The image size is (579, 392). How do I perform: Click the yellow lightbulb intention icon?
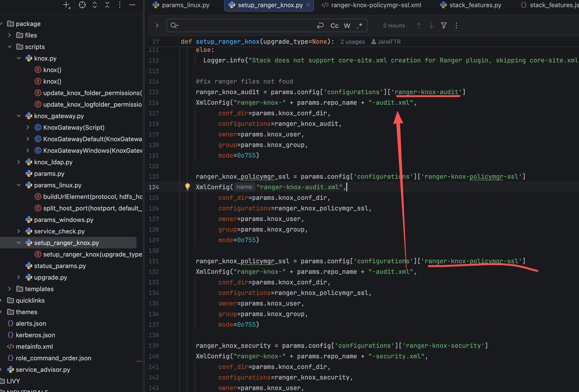pyautogui.click(x=187, y=187)
